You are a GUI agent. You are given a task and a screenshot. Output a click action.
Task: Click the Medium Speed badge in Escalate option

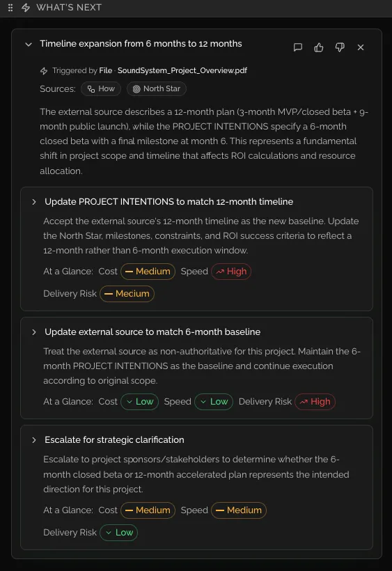tap(239, 510)
